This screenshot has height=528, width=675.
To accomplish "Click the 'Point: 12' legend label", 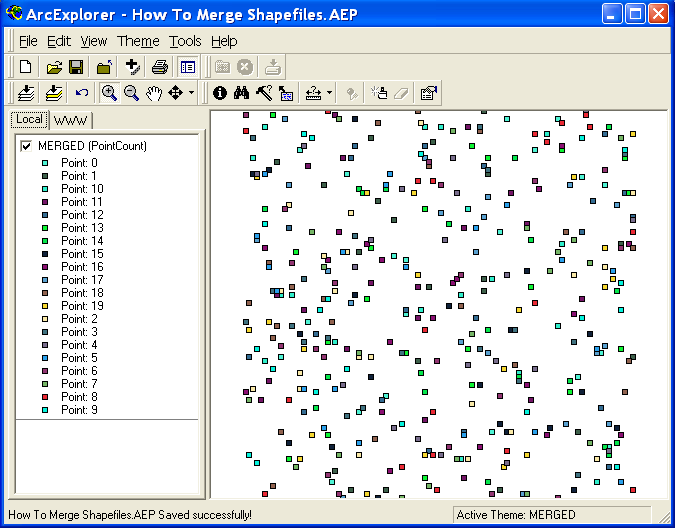I will click(x=82, y=215).
